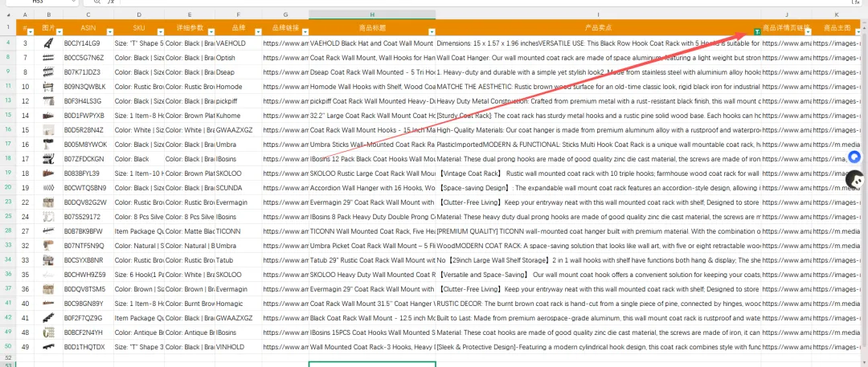Select column C header
The image size is (868, 367).
coord(88,14)
